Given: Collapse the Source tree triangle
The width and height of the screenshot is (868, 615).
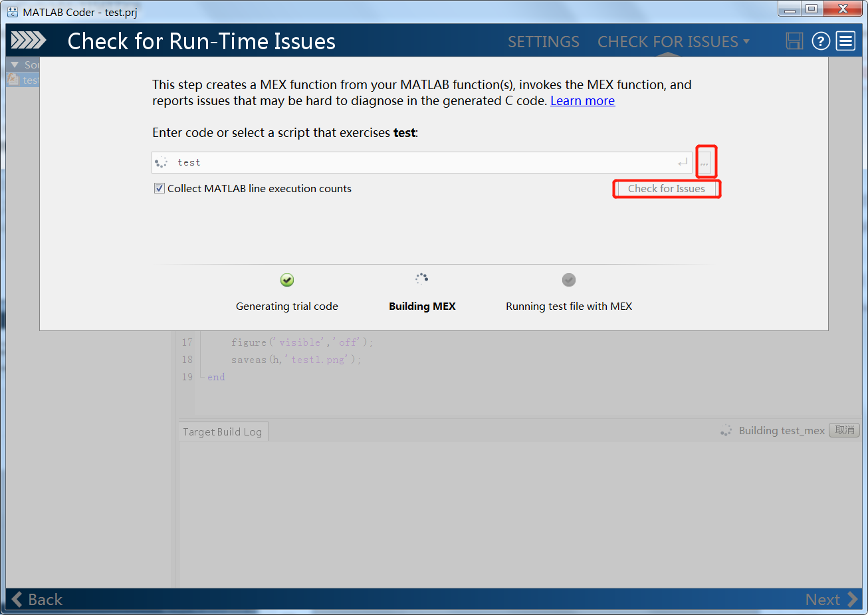Looking at the screenshot, I should [x=15, y=64].
